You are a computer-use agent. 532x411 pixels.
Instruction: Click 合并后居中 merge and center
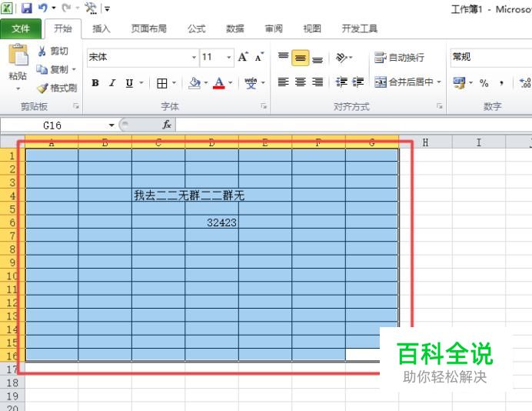coord(404,82)
